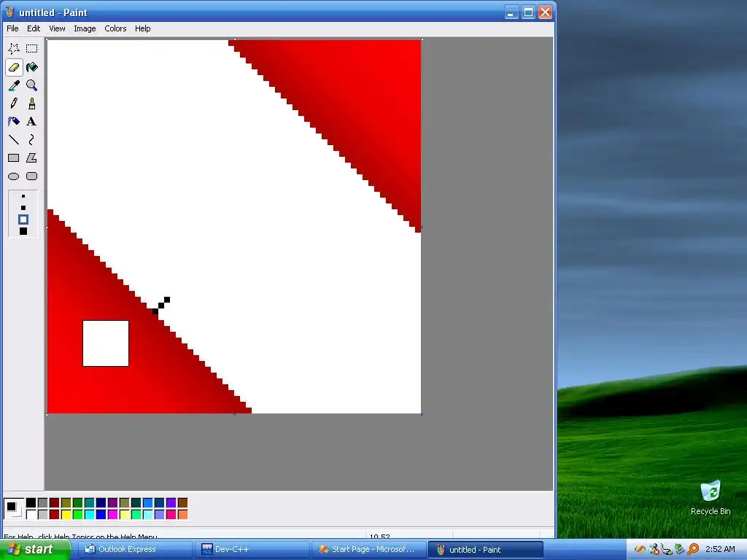Choose the olive palette color
Screen dimensions: 747x560
coord(66,503)
